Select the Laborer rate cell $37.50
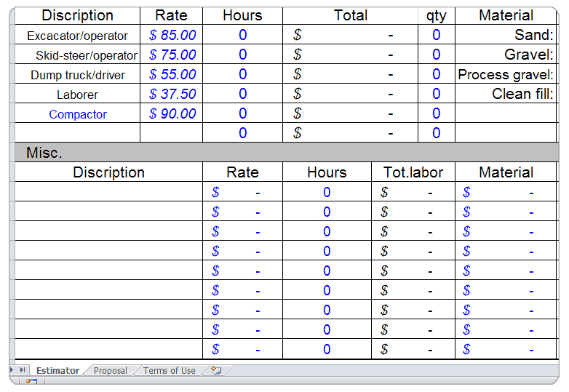The height and width of the screenshot is (392, 569). tap(172, 94)
